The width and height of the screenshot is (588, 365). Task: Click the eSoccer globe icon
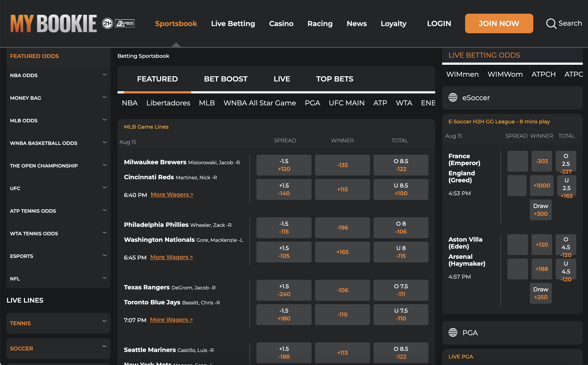point(453,98)
